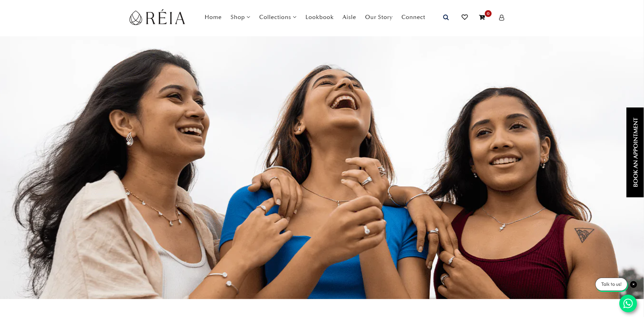Open user account profile icon
The height and width of the screenshot is (317, 644).
(502, 17)
